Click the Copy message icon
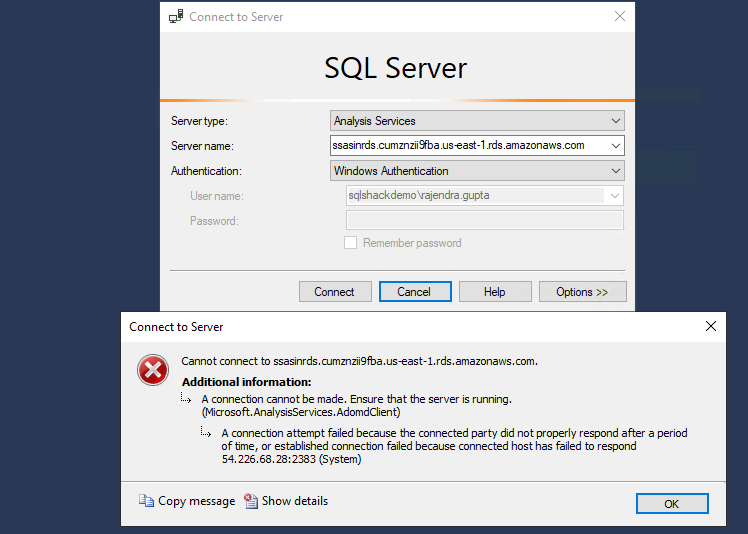748x534 pixels. [147, 501]
